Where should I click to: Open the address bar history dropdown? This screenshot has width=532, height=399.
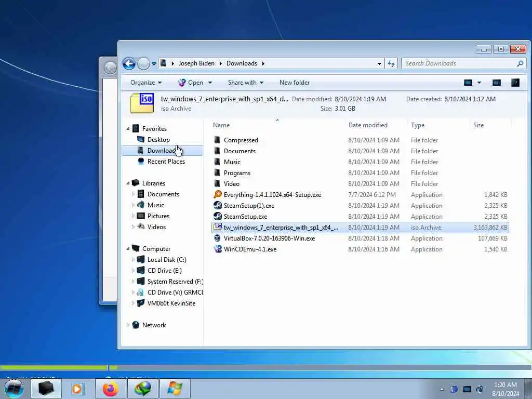tap(379, 63)
